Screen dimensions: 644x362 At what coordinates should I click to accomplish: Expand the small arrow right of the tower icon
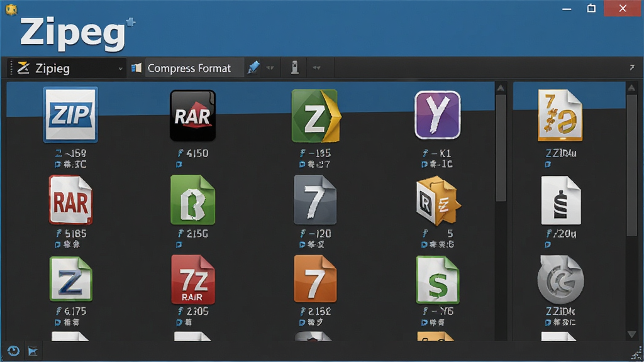316,68
